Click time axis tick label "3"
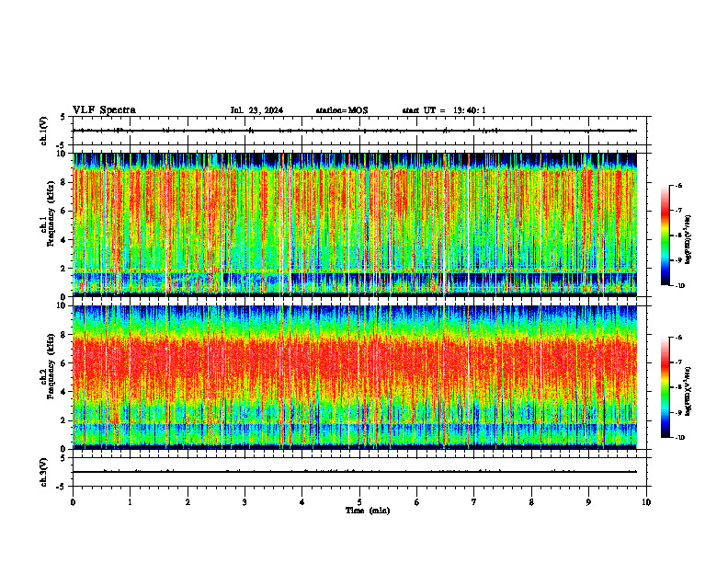Screen dimensions: 728x563 pyautogui.click(x=245, y=502)
